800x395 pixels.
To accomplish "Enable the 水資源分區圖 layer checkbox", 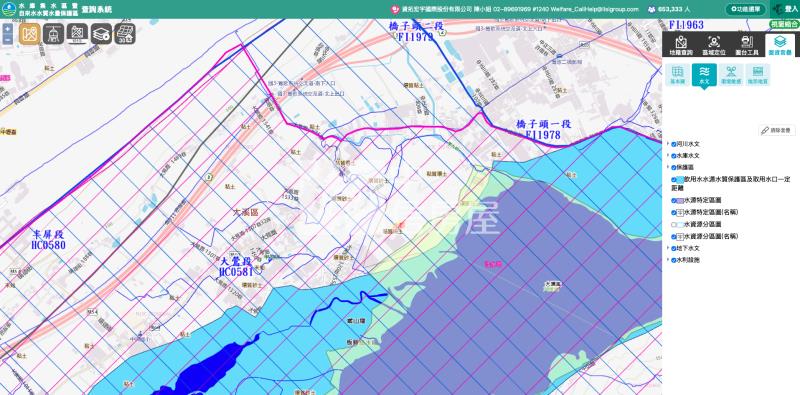I will pos(674,225).
